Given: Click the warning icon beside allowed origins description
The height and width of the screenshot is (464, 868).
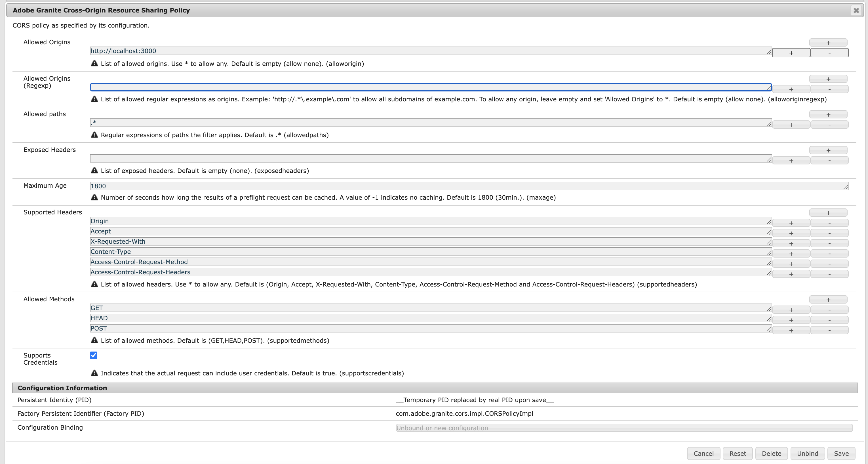Looking at the screenshot, I should tap(95, 63).
